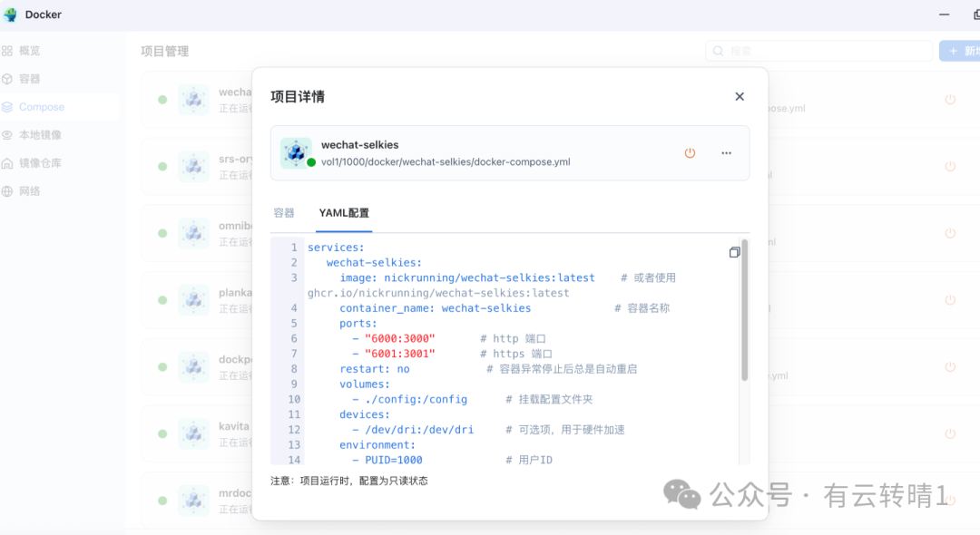Switch to the 容器 tab
The height and width of the screenshot is (535, 980).
[284, 213]
